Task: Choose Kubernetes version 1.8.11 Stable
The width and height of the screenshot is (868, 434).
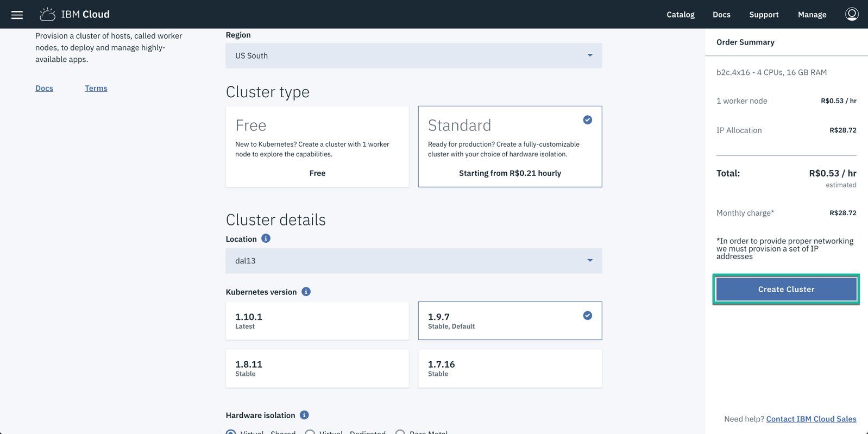Action: tap(317, 368)
